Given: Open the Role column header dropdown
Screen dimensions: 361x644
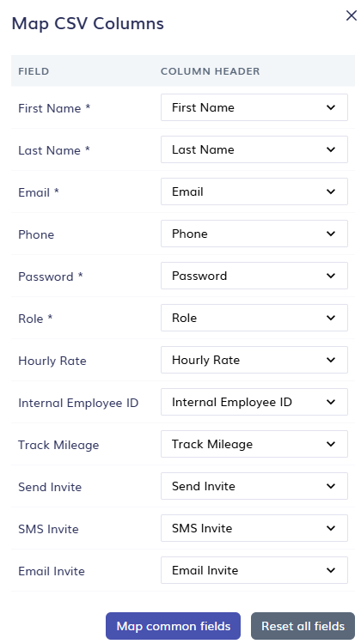Looking at the screenshot, I should [254, 318].
